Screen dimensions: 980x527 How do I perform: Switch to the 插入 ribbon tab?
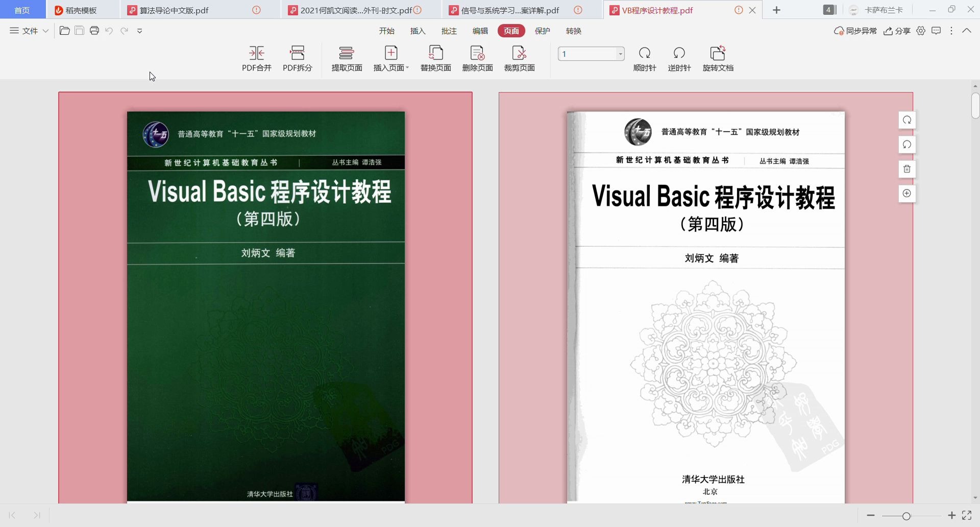click(418, 31)
